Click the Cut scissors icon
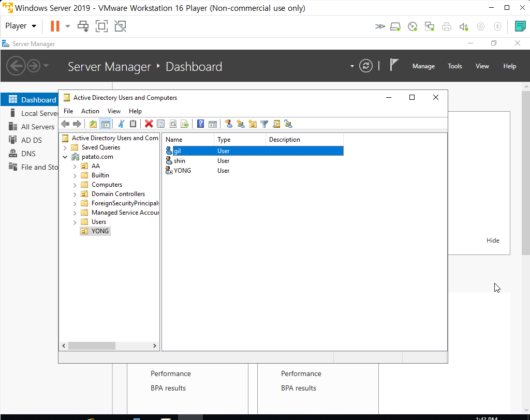This screenshot has width=530, height=420. (121, 124)
